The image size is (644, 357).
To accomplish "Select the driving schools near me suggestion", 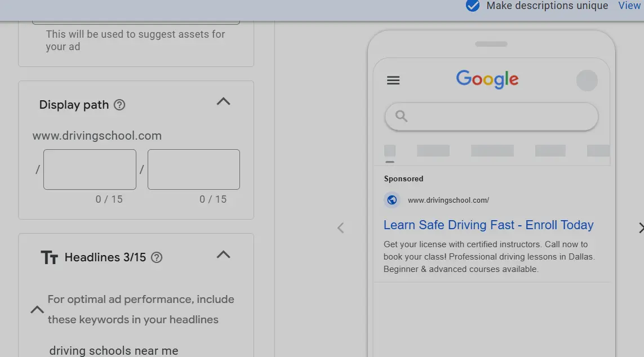I will coord(113,350).
